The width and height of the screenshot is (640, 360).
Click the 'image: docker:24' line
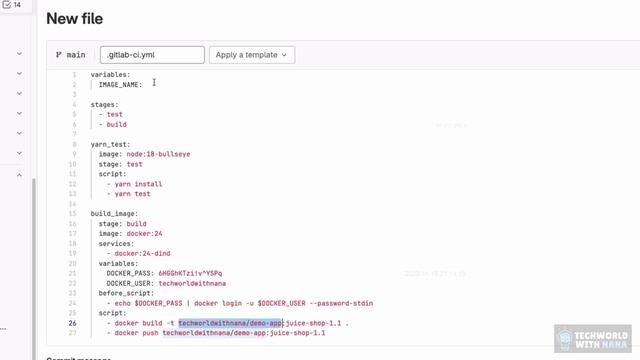click(x=131, y=234)
